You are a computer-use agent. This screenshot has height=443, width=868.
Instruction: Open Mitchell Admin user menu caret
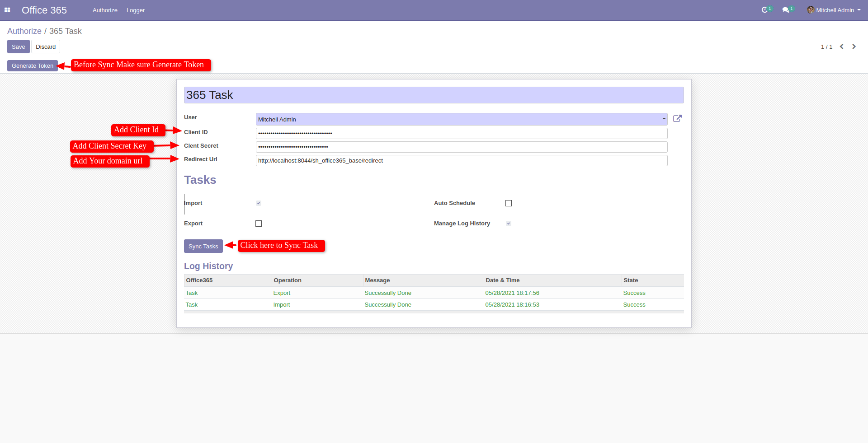859,10
